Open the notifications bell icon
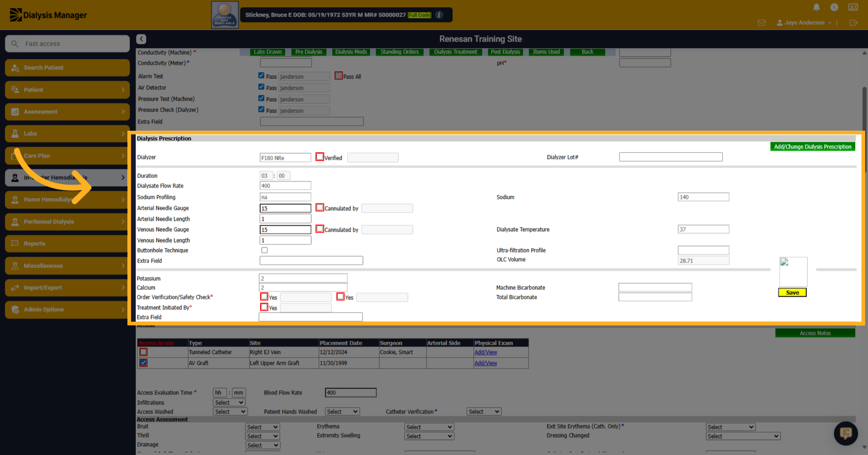The image size is (868, 455). click(x=816, y=7)
